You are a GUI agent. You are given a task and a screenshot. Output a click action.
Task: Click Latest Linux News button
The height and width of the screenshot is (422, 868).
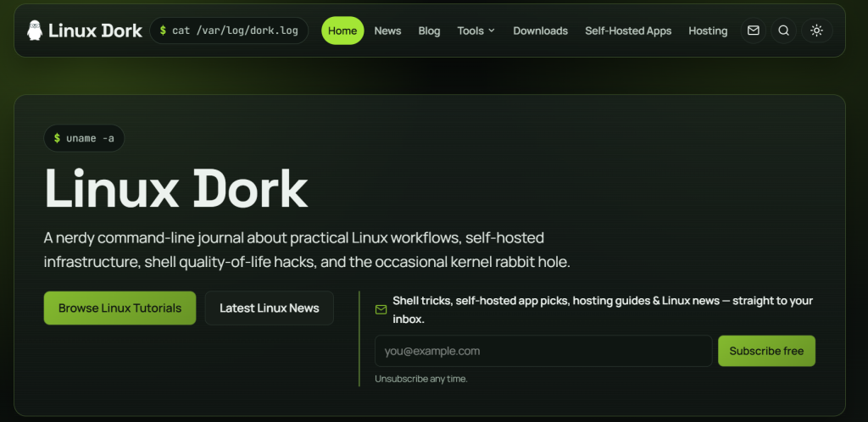[x=269, y=308]
